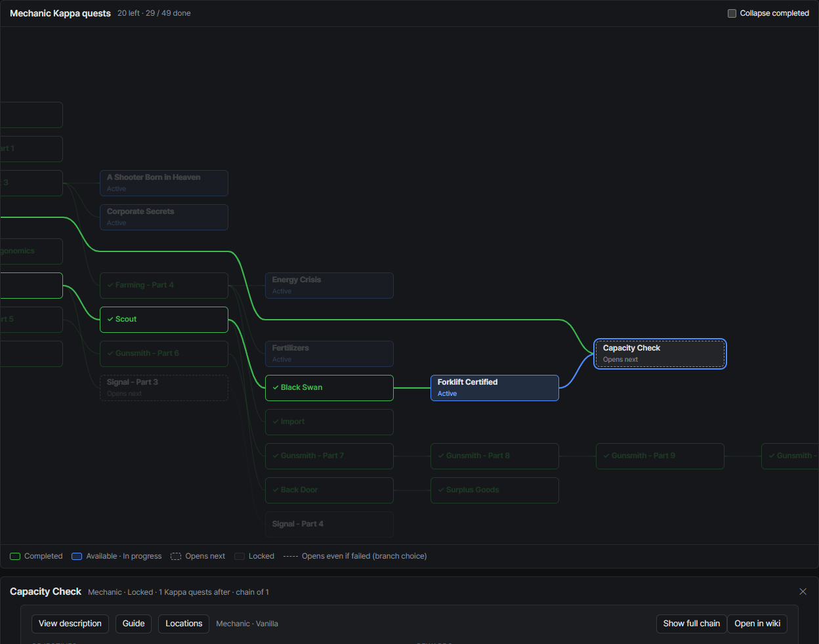Select A Shooter Born in Heaven node
Image resolution: width=819 pixels, height=644 pixels.
[164, 183]
